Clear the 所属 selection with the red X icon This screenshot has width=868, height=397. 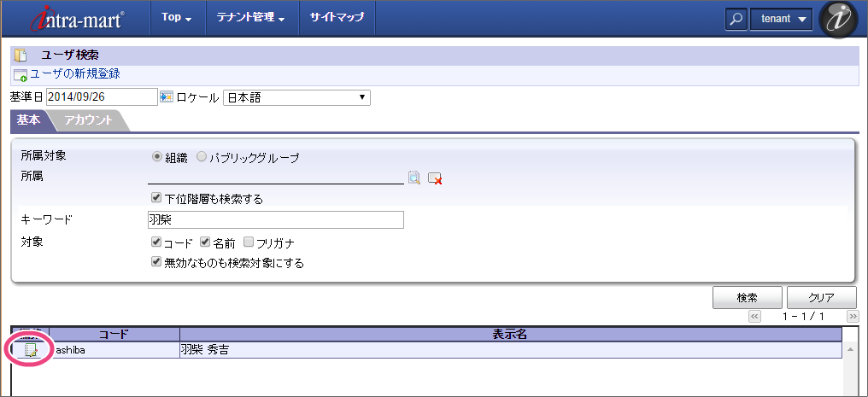coord(435,178)
